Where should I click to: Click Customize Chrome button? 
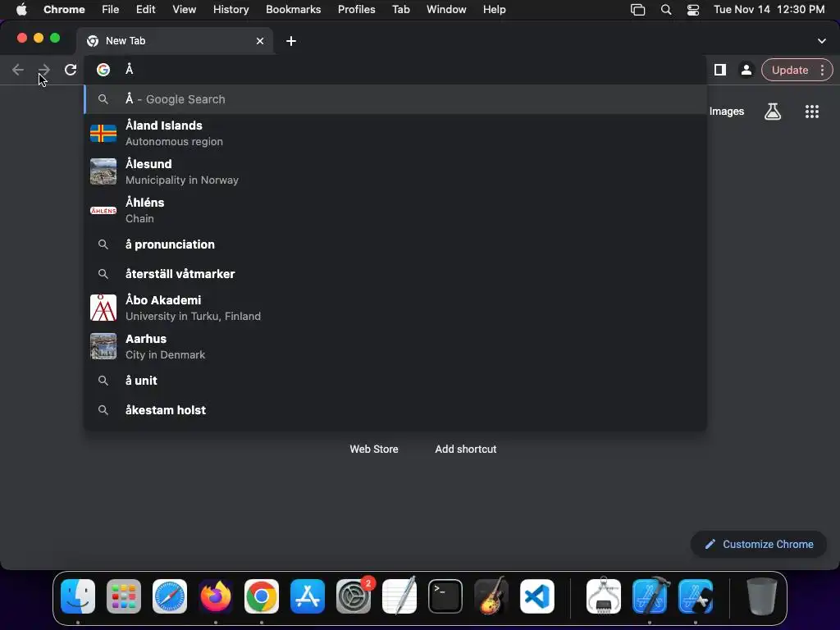pos(759,545)
